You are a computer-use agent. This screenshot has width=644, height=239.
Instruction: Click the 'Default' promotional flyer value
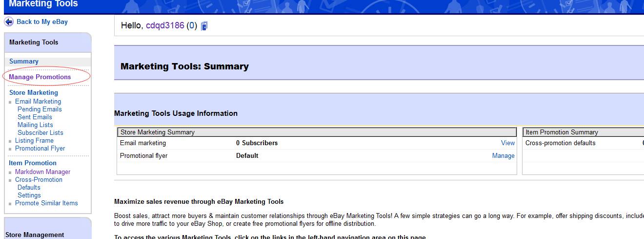247,155
